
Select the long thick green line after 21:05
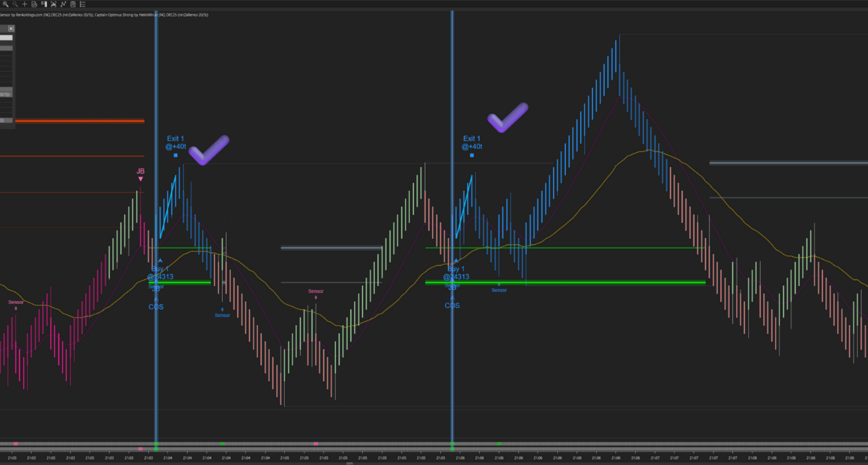pyautogui.click(x=565, y=283)
